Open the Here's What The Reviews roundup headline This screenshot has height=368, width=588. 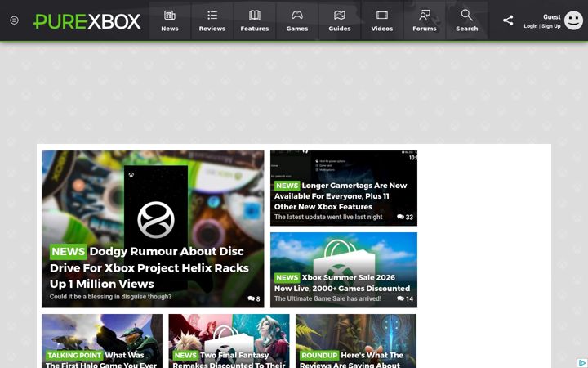(351, 360)
